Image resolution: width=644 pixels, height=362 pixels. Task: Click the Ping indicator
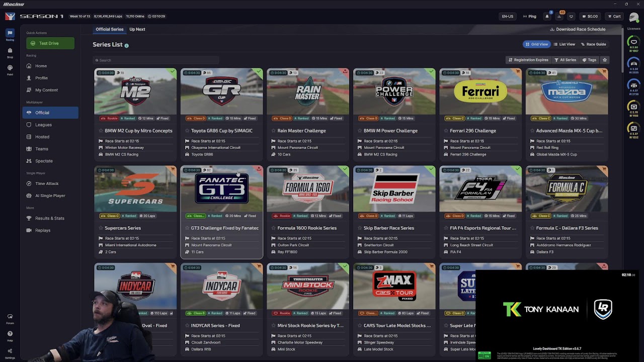coord(529,16)
